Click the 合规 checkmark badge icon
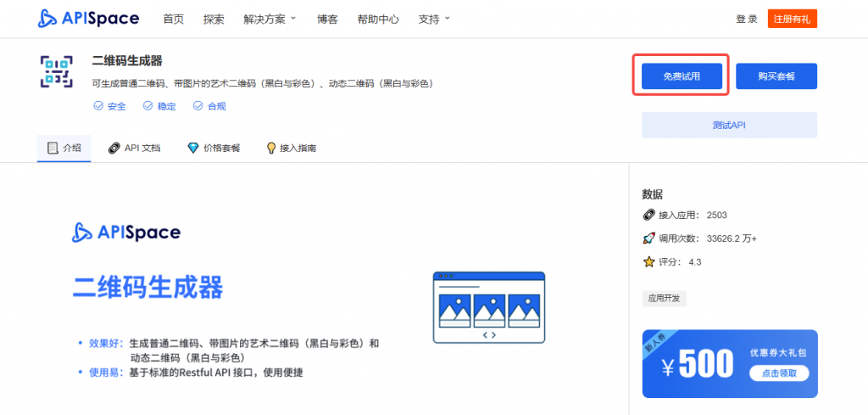The width and height of the screenshot is (868, 415). [198, 106]
